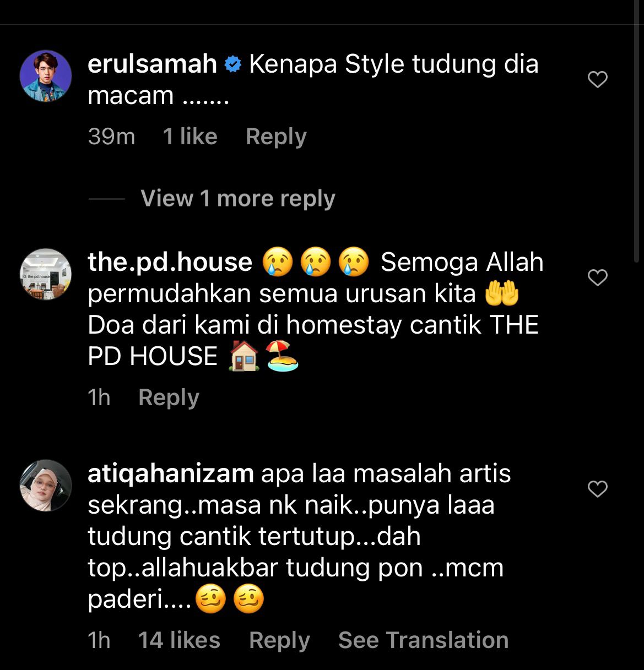Open the atiqahanizam username link
The width and height of the screenshot is (644, 670).
point(171,473)
